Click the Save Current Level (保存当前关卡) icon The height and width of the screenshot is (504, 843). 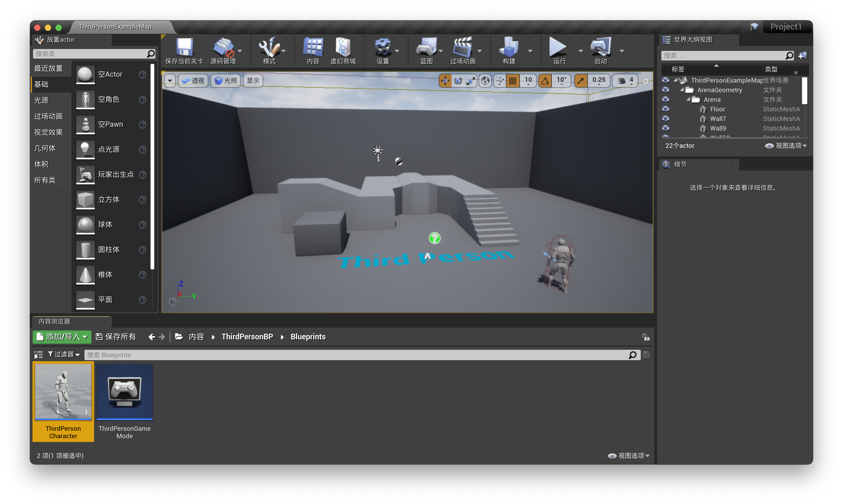184,47
